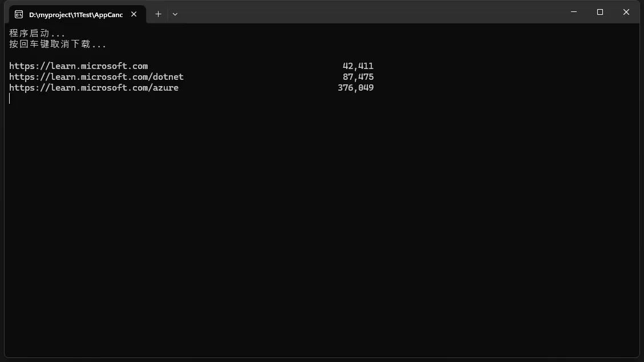Screen dimensions: 644x362
Task: Click the https://learn.microsoft.com URL on the first row
Action: [x=78, y=66]
